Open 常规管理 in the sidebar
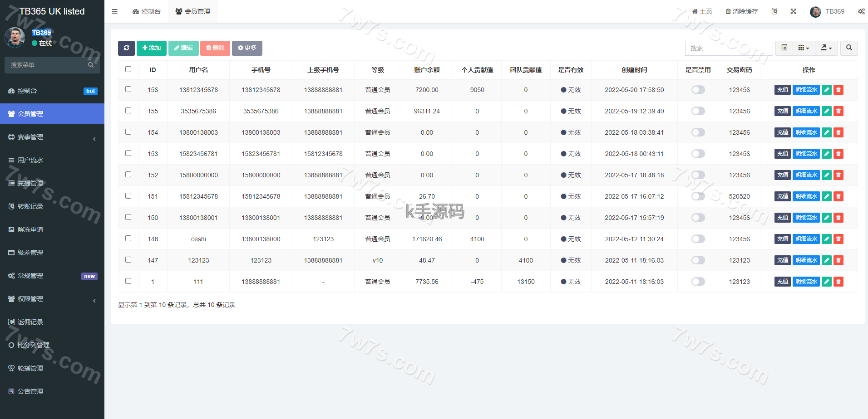The width and height of the screenshot is (868, 419). click(52, 276)
